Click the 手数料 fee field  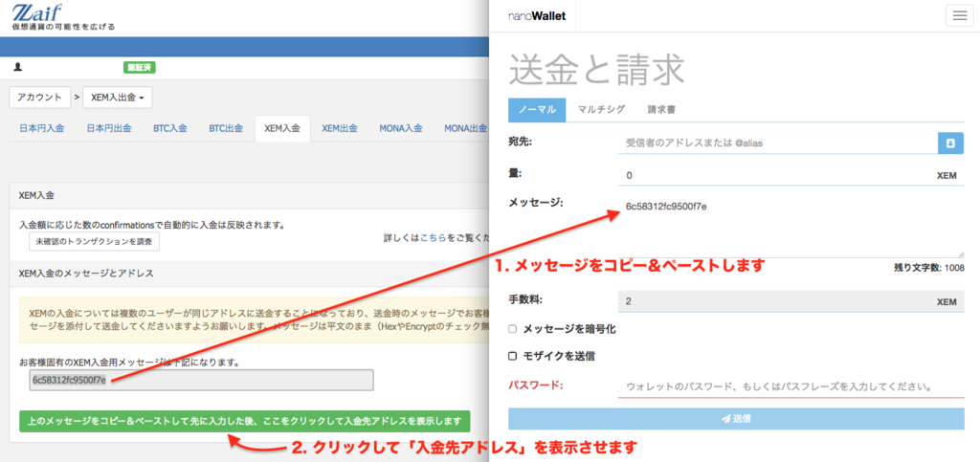[791, 301]
